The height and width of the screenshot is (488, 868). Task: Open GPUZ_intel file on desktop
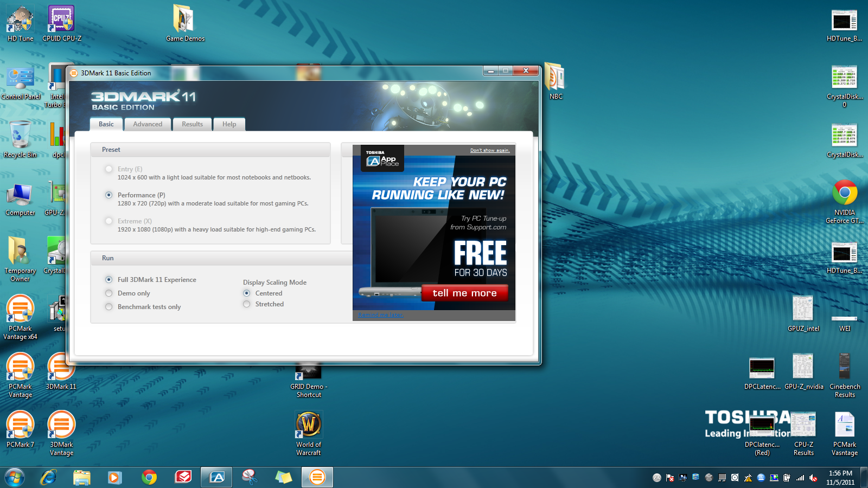click(803, 313)
